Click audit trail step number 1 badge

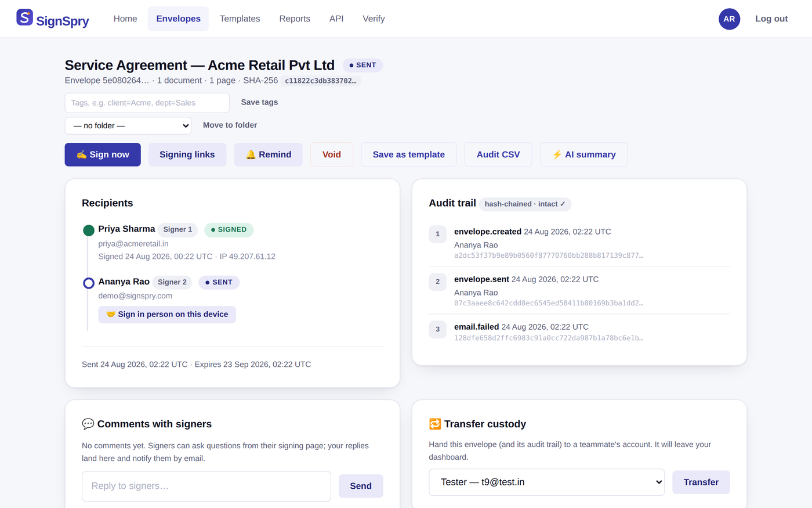click(437, 234)
